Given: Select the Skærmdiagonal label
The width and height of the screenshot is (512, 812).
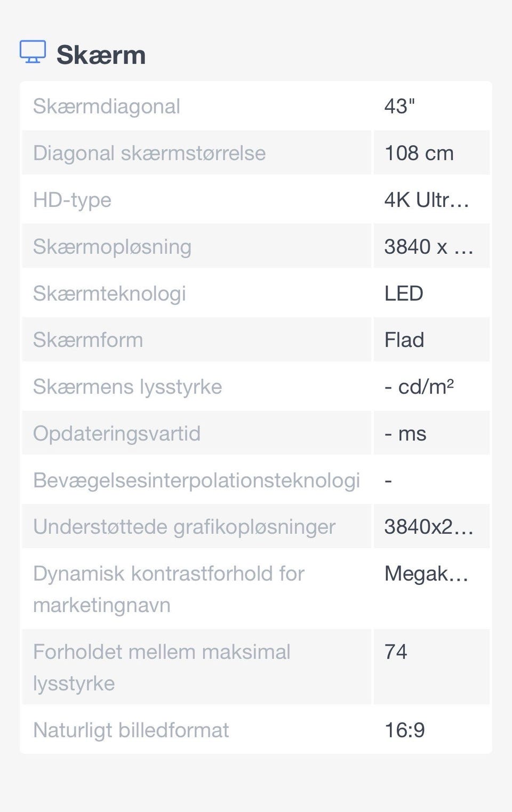Looking at the screenshot, I should (x=107, y=106).
